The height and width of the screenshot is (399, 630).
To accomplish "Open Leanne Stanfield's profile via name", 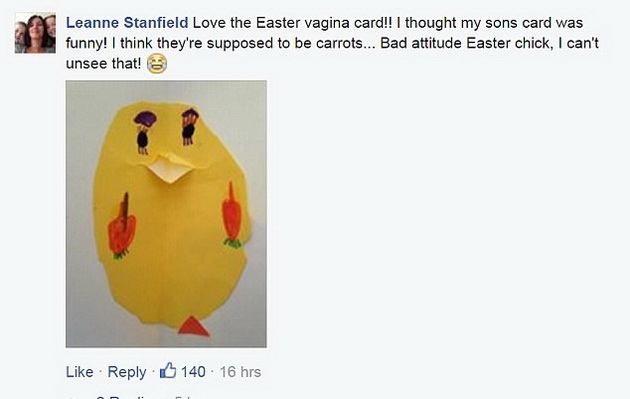I will 127,23.
